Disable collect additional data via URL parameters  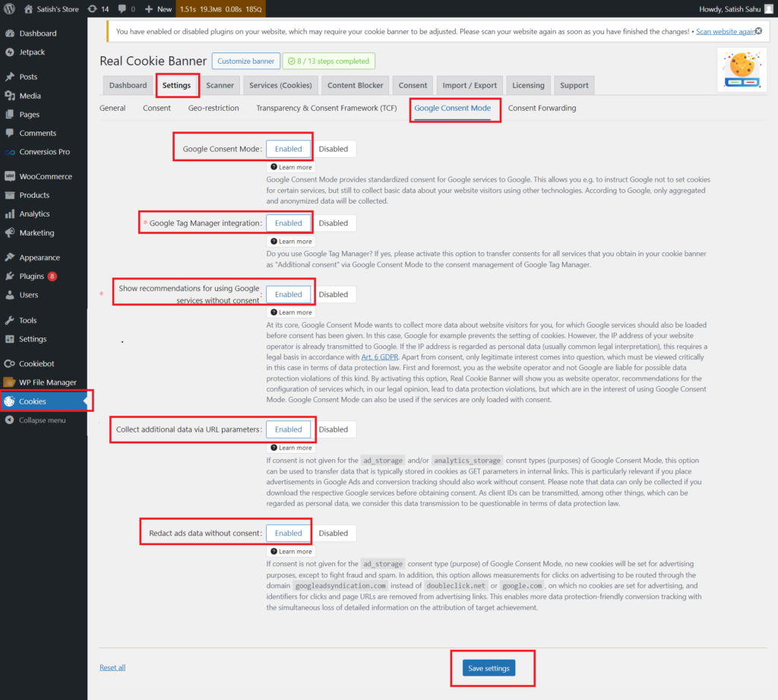pyautogui.click(x=334, y=429)
